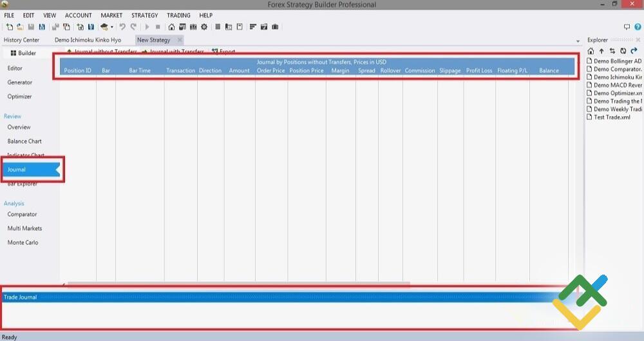Image resolution: width=644 pixels, height=341 pixels.
Task: Open Generator in left sidebar
Action: point(20,83)
